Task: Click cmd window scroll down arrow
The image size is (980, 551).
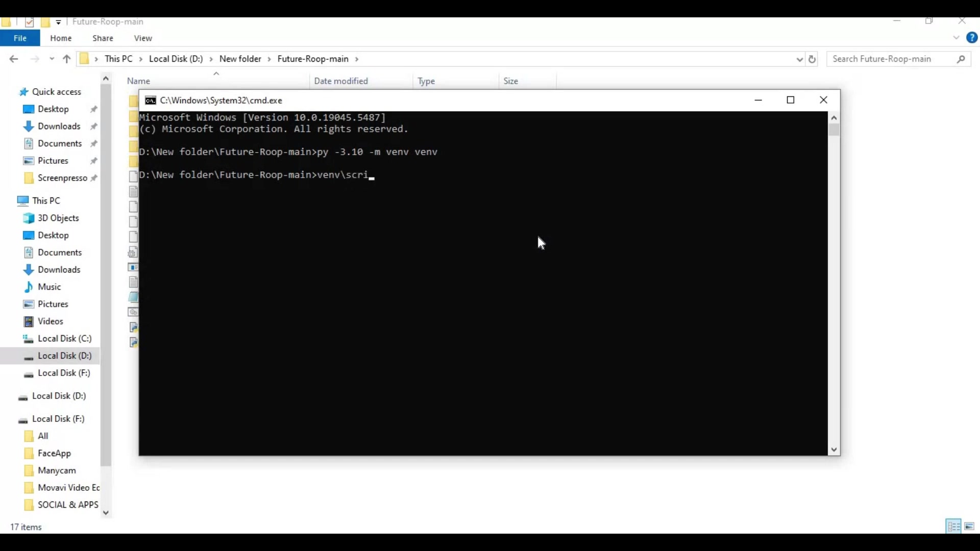Action: [834, 450]
